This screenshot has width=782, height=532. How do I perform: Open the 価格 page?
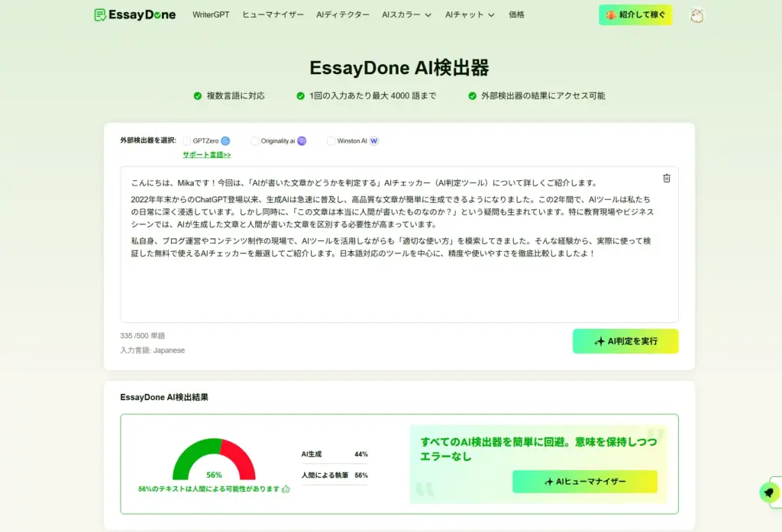[516, 15]
